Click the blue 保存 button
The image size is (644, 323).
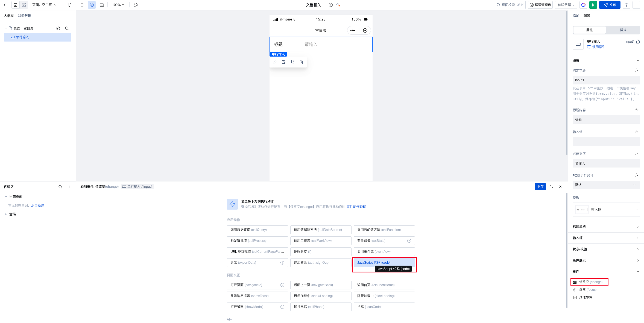click(540, 187)
